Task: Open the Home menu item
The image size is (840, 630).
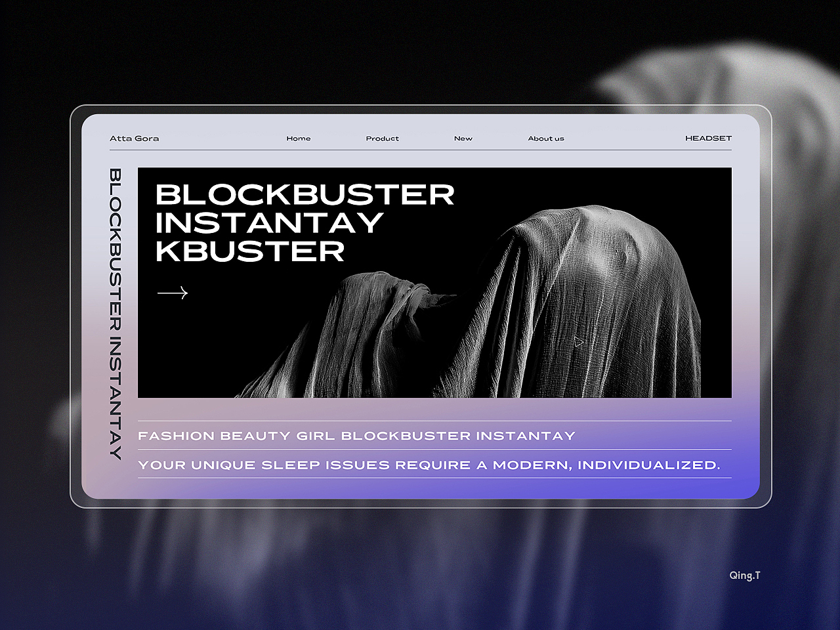Action: [x=299, y=138]
